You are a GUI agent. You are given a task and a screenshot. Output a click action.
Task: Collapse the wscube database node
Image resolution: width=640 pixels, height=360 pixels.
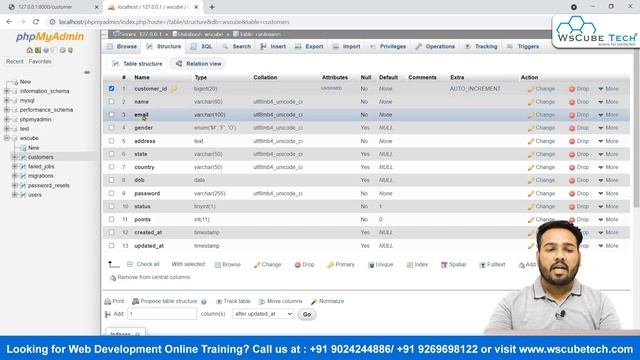pos(7,138)
